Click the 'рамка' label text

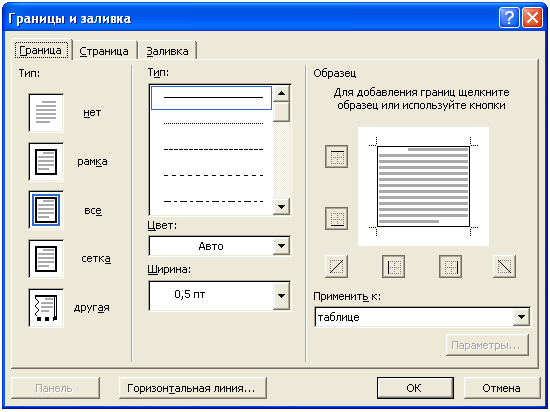(92, 162)
